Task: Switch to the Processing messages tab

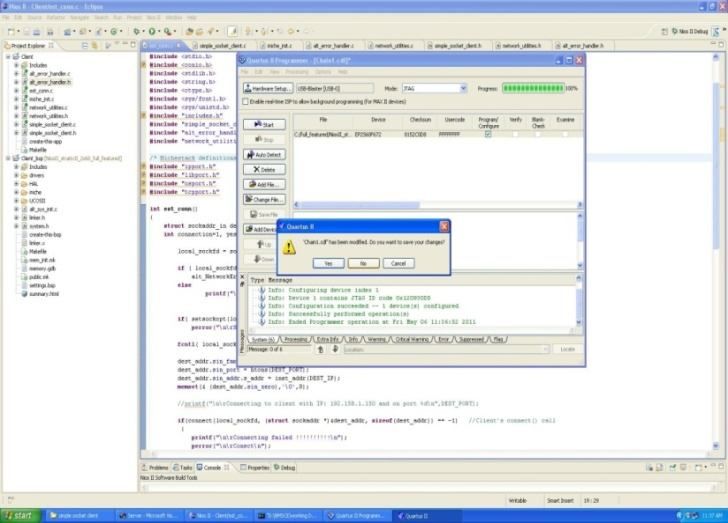Action: pyautogui.click(x=295, y=340)
